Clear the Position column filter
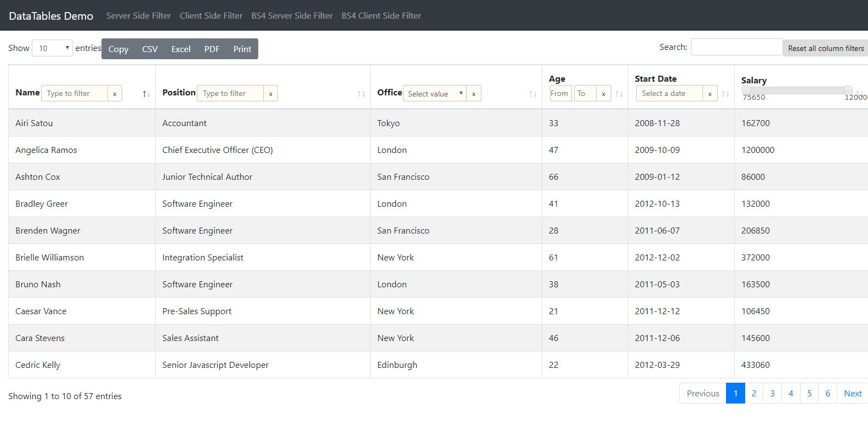 [270, 94]
